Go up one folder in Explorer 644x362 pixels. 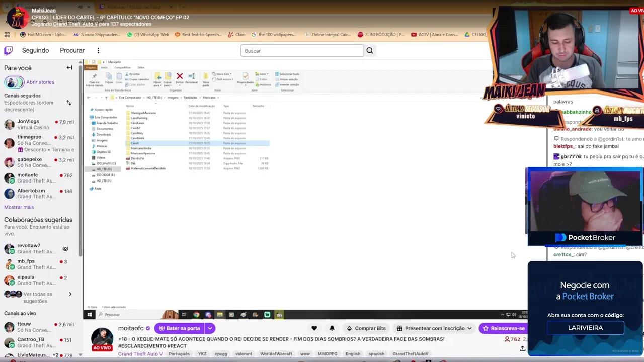pos(106,98)
